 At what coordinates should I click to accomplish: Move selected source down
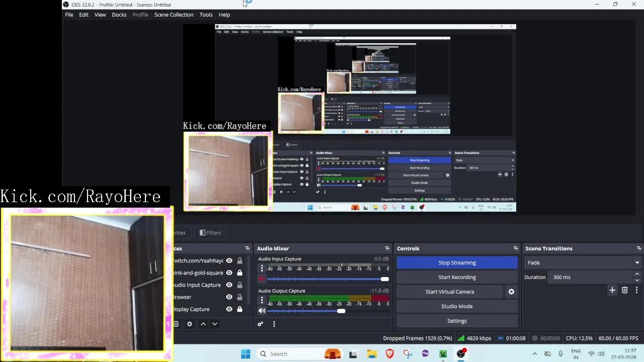coord(215,324)
